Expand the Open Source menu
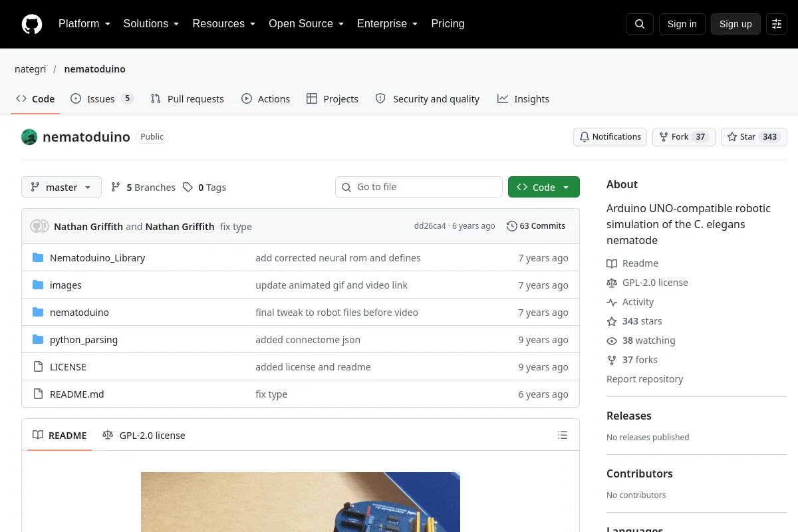This screenshot has height=532, width=798. pos(307,24)
